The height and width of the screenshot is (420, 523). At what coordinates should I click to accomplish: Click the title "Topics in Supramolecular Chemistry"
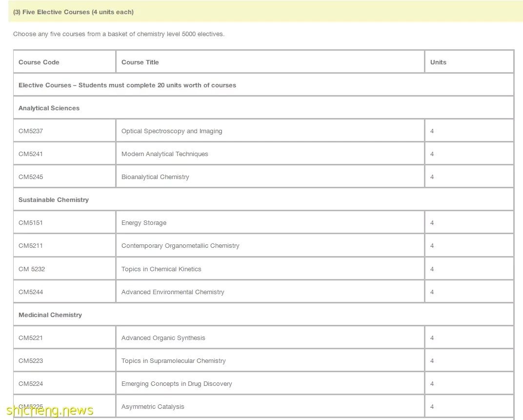[174, 361]
